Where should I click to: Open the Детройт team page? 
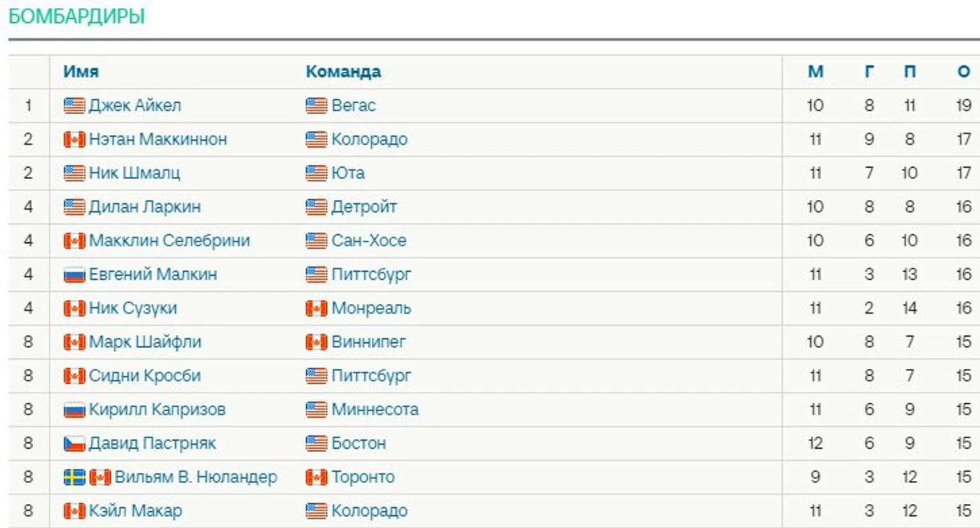[364, 207]
